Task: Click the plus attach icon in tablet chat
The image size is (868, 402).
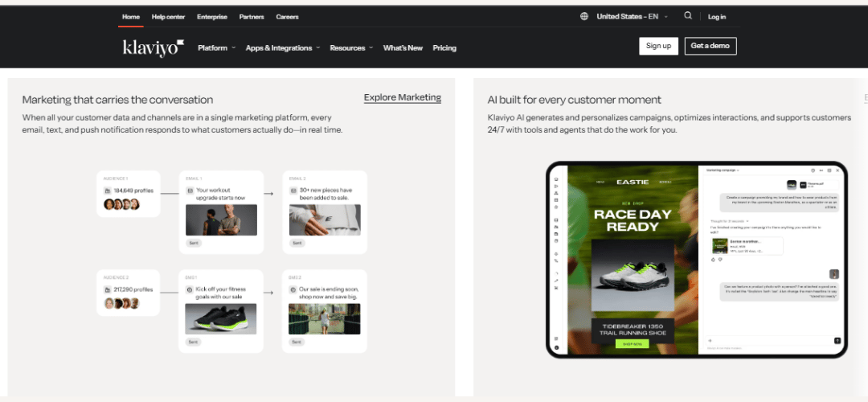Action: coord(710,341)
